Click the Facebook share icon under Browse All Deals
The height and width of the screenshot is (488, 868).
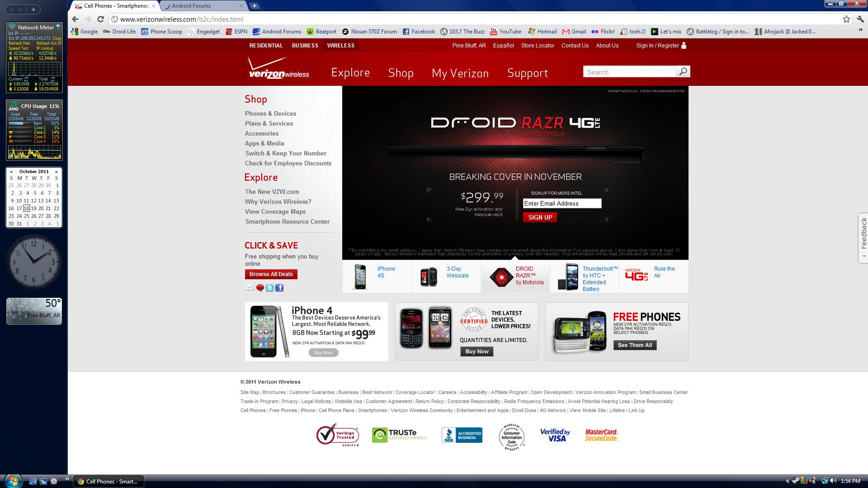[x=279, y=288]
